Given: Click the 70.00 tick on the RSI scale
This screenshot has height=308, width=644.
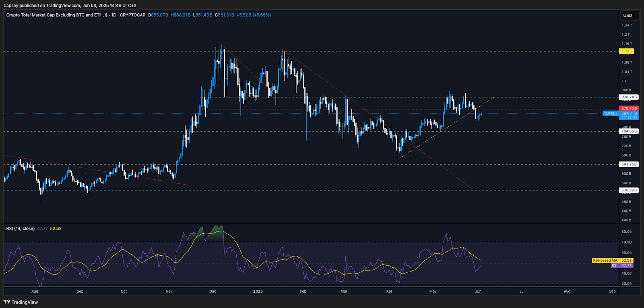Looking at the screenshot, I should pyautogui.click(x=626, y=242).
